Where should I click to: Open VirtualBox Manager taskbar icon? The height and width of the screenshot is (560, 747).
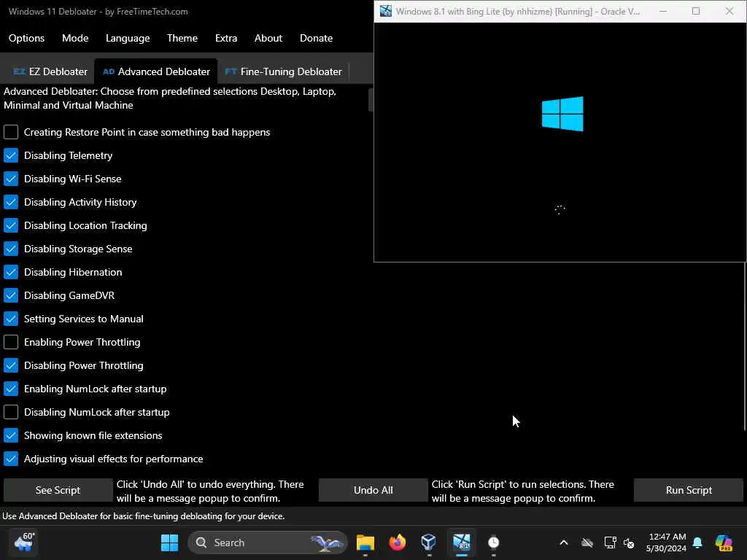point(429,542)
